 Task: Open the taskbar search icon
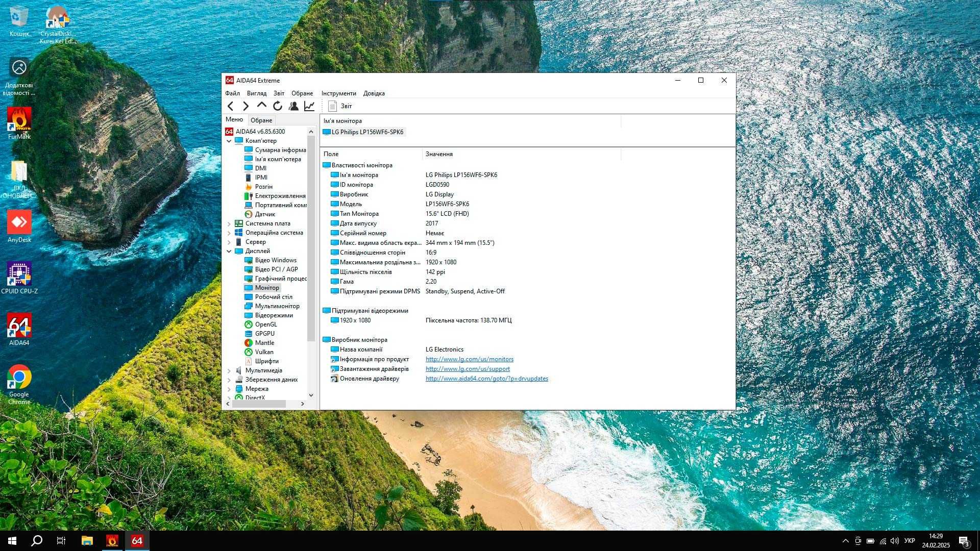click(x=37, y=541)
